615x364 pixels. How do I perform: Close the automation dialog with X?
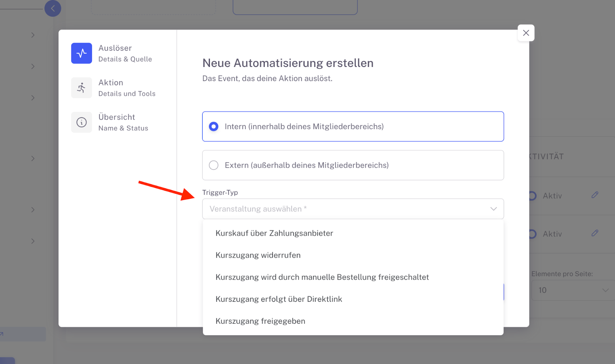click(526, 33)
